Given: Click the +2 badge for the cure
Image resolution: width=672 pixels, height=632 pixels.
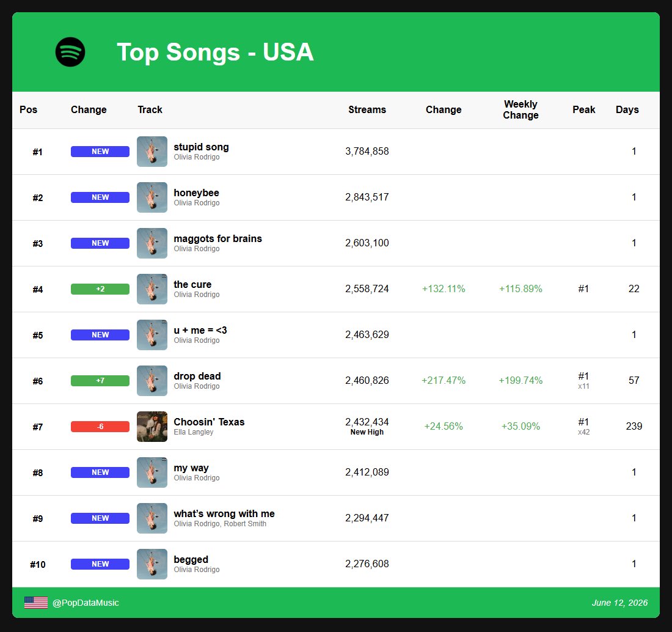Looking at the screenshot, I should [100, 289].
